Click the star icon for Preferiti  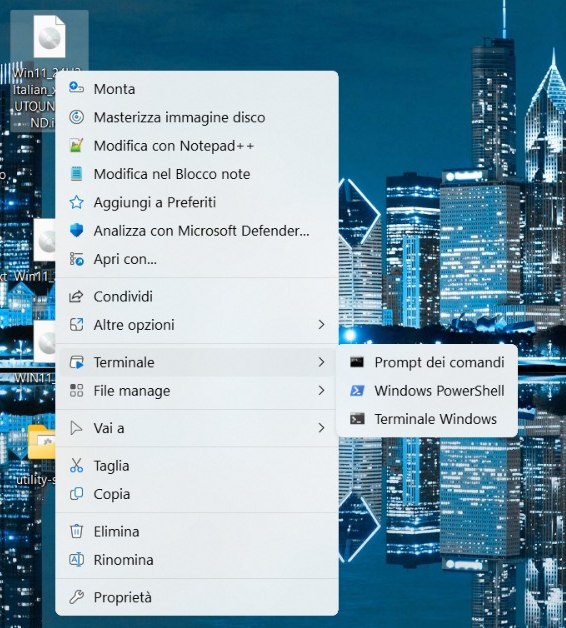point(76,202)
